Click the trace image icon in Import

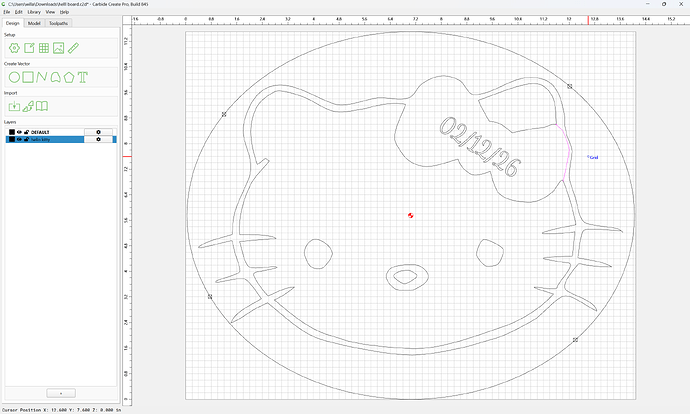pyautogui.click(x=28, y=106)
